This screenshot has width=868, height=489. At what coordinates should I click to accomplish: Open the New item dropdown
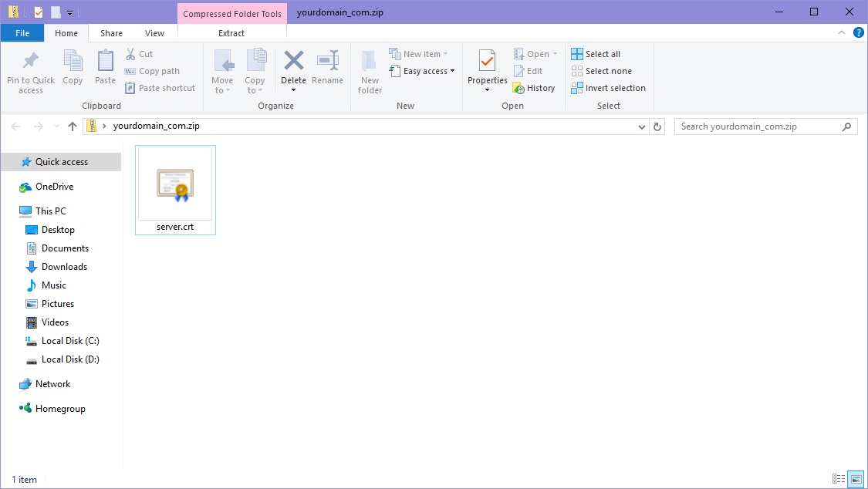click(x=420, y=53)
